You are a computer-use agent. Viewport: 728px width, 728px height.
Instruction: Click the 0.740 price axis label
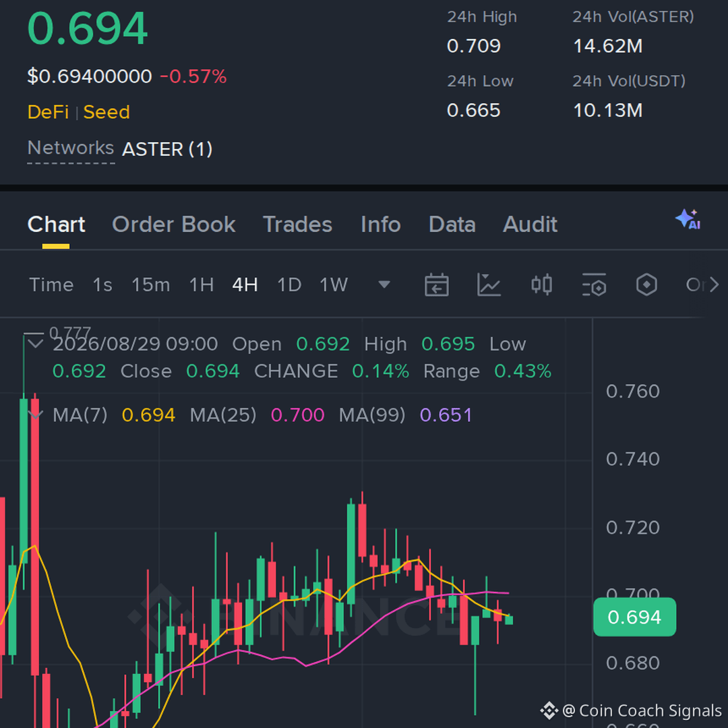tap(633, 459)
